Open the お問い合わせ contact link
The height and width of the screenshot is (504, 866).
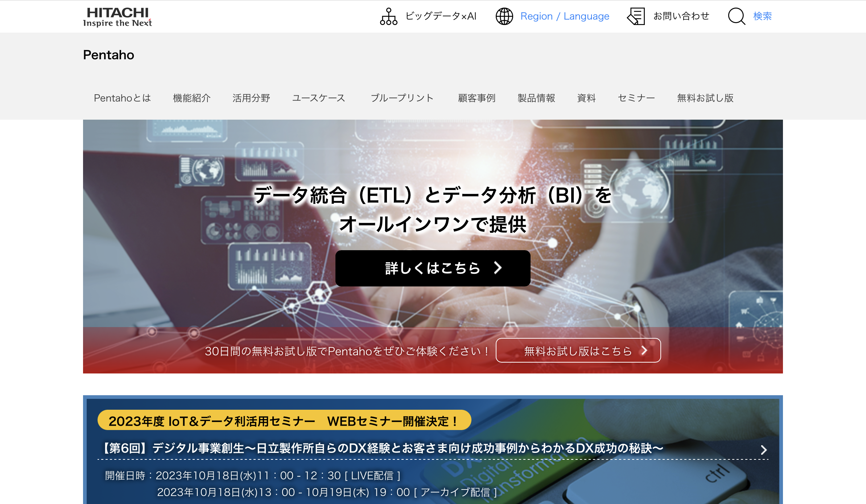(x=681, y=16)
